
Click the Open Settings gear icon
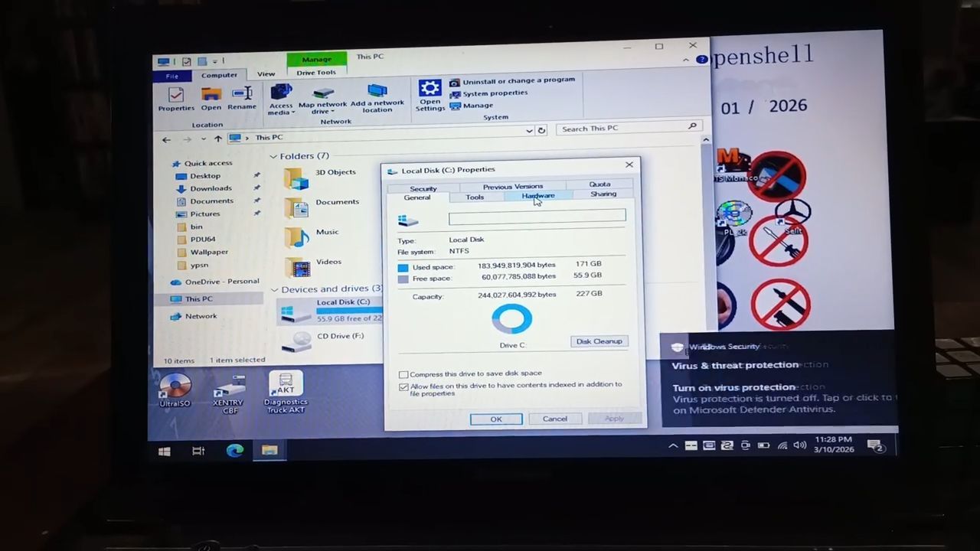click(430, 90)
